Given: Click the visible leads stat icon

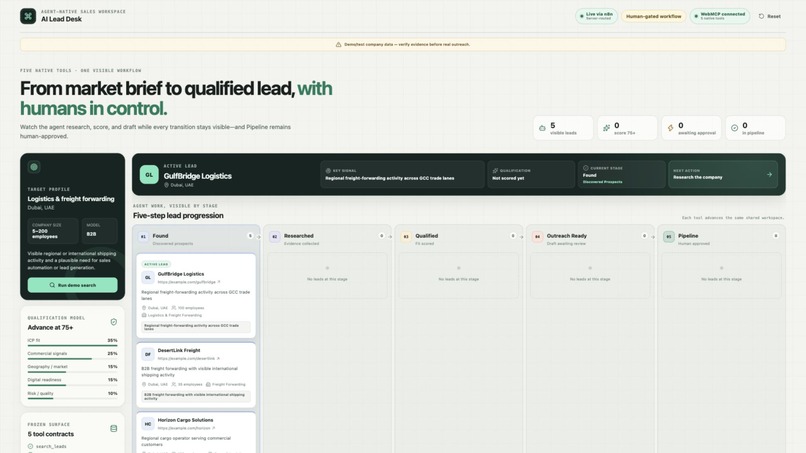Looking at the screenshot, I should (542, 128).
